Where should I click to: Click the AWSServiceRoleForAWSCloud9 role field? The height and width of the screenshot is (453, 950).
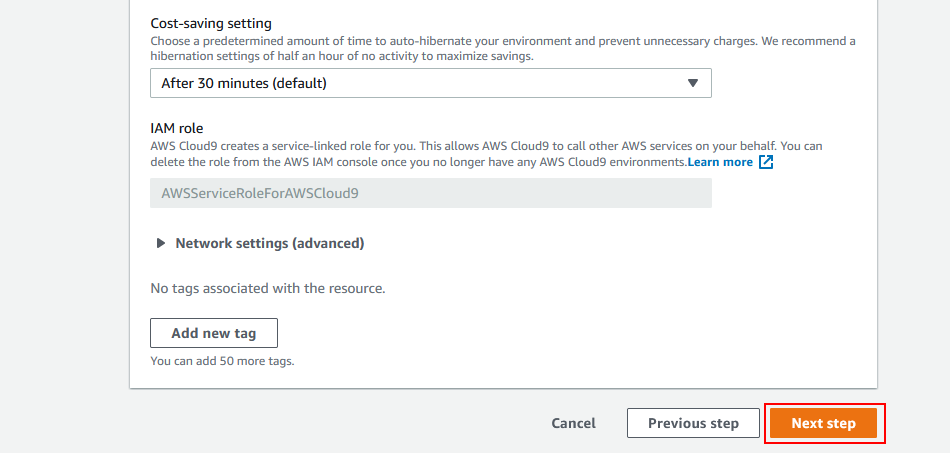tap(430, 193)
